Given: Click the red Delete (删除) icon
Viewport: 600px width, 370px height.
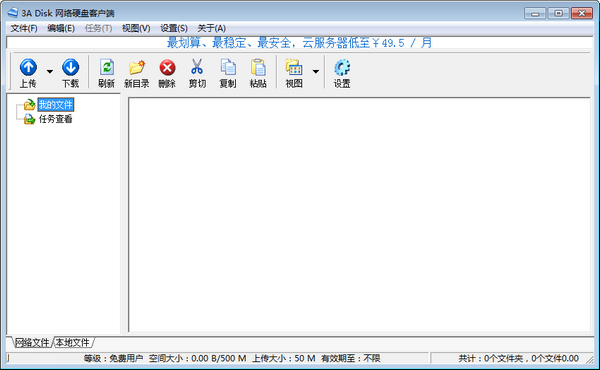Looking at the screenshot, I should tap(167, 72).
